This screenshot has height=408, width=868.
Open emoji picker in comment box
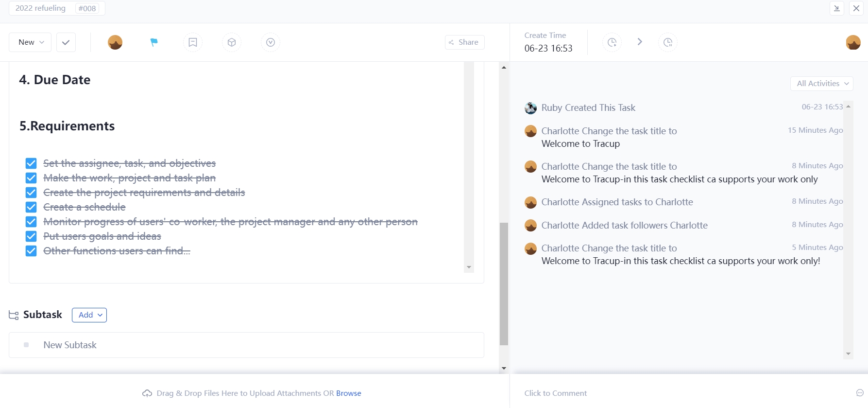click(859, 393)
